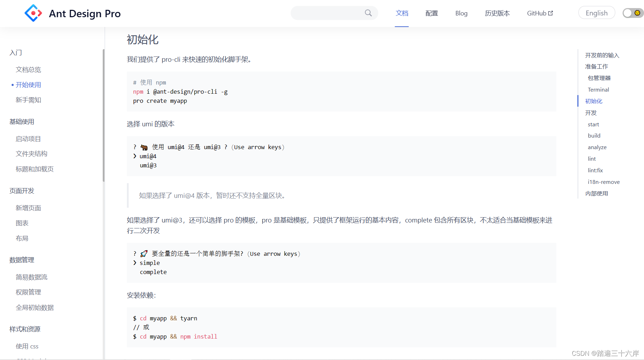The width and height of the screenshot is (644, 360).
Task: Click the search magnifier icon
Action: (x=368, y=13)
